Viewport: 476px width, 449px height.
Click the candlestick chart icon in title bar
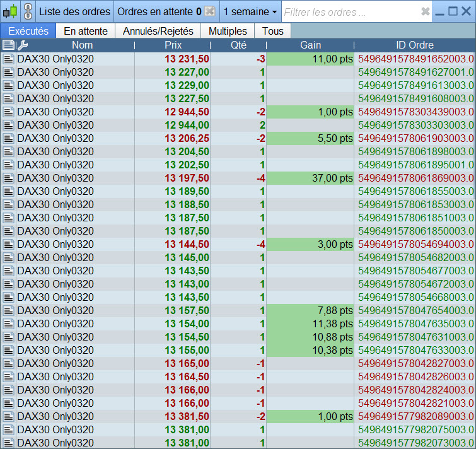(x=10, y=11)
